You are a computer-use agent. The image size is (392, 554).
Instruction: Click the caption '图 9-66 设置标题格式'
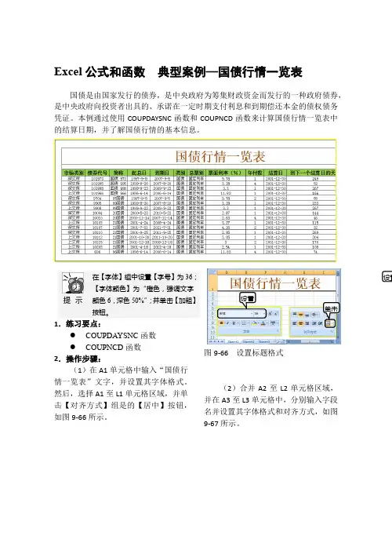pyautogui.click(x=244, y=352)
